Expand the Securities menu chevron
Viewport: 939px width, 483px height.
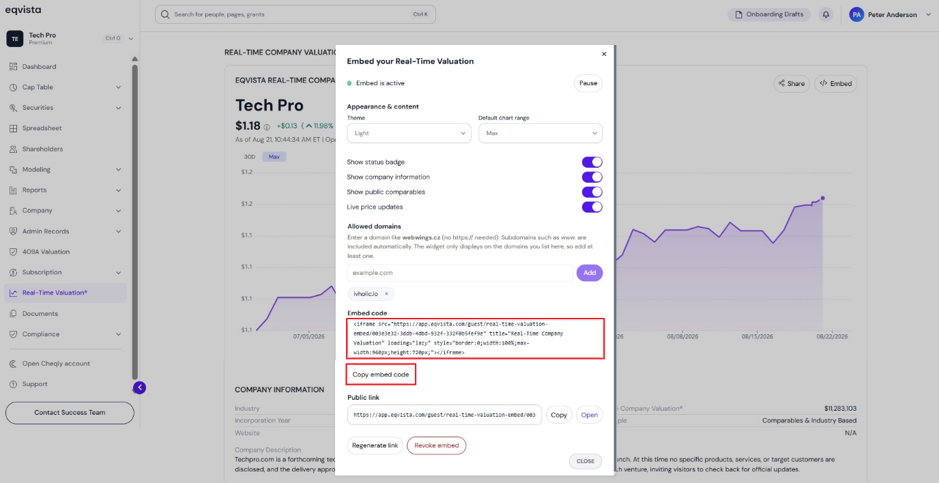118,108
